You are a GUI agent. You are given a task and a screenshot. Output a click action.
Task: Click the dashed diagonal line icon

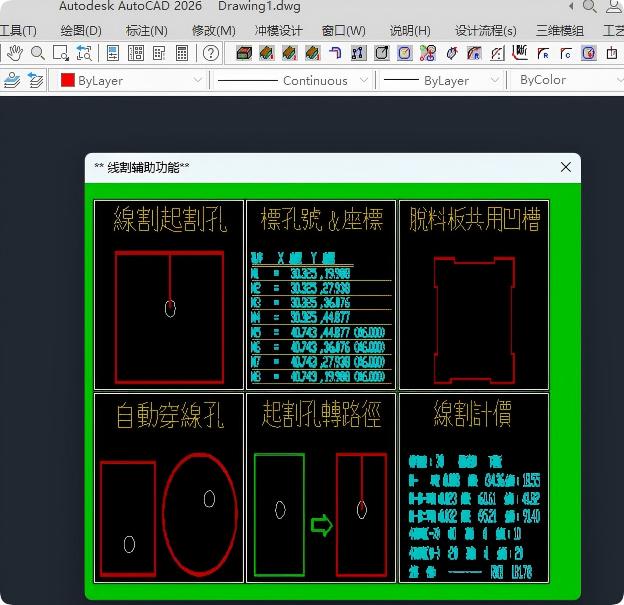click(497, 53)
